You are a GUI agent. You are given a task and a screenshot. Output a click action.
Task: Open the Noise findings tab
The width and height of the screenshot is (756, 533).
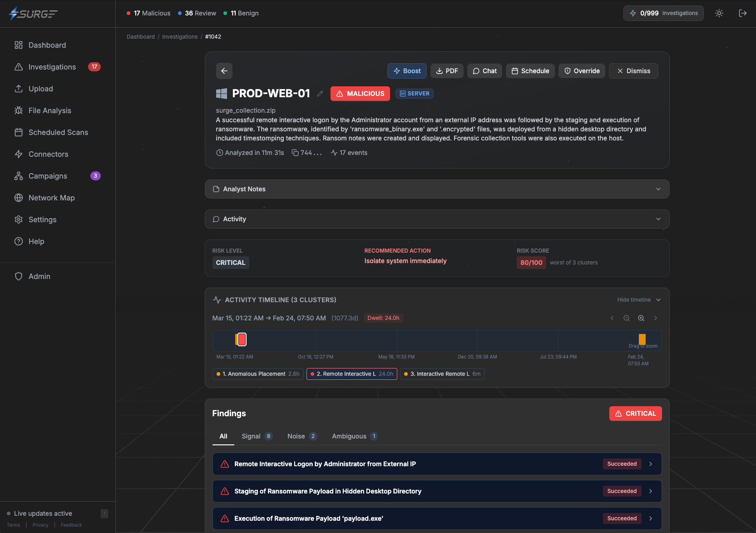296,436
